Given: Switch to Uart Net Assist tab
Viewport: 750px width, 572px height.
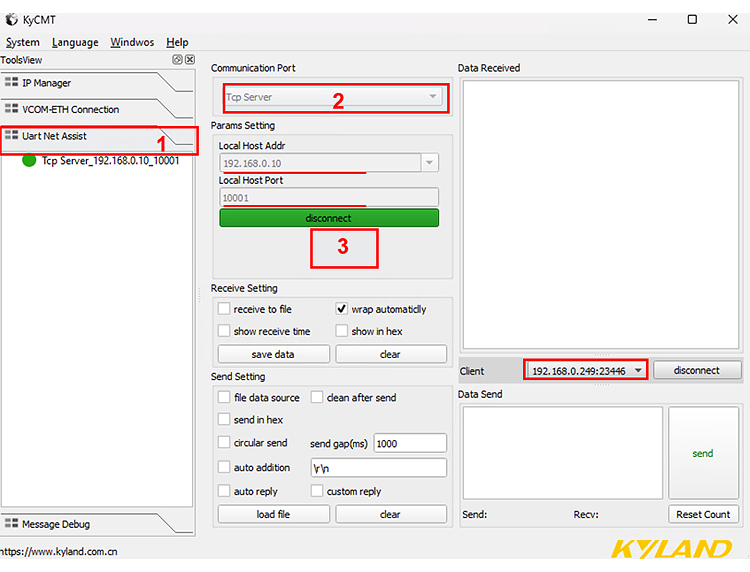Looking at the screenshot, I should coord(96,136).
